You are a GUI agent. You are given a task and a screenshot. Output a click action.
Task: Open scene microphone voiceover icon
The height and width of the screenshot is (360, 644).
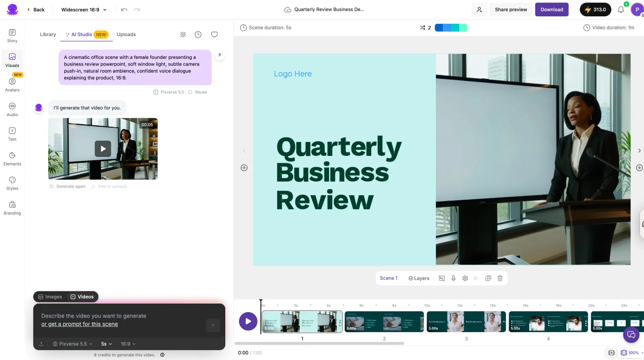453,278
